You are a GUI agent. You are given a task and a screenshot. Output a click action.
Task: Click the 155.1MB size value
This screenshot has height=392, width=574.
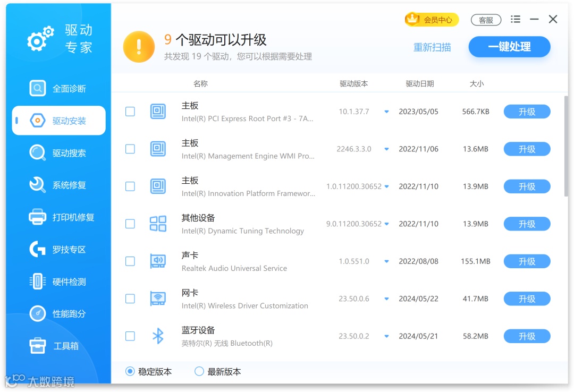tap(476, 261)
